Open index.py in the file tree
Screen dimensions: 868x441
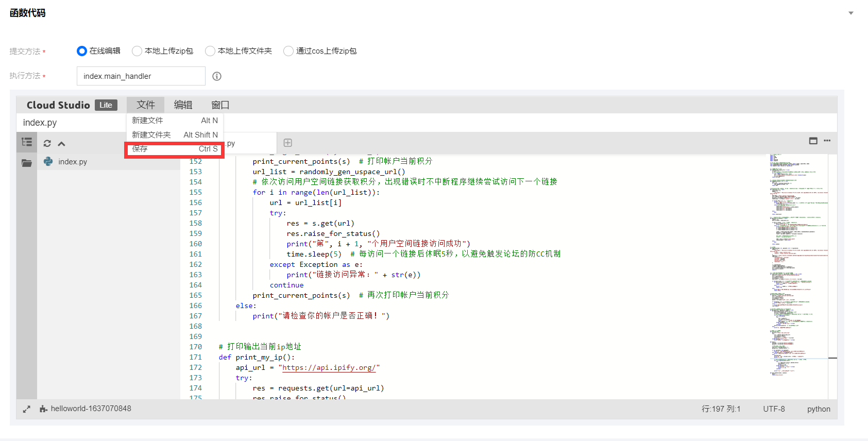coord(72,162)
